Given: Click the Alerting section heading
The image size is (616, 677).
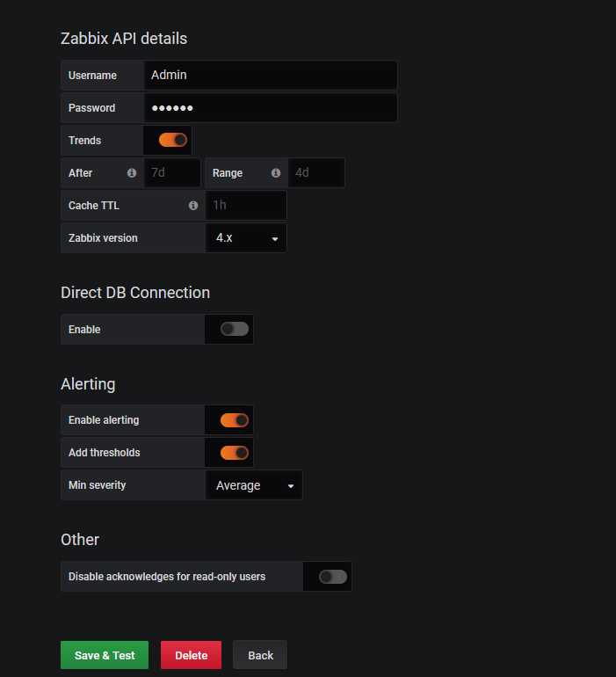Looking at the screenshot, I should point(88,384).
